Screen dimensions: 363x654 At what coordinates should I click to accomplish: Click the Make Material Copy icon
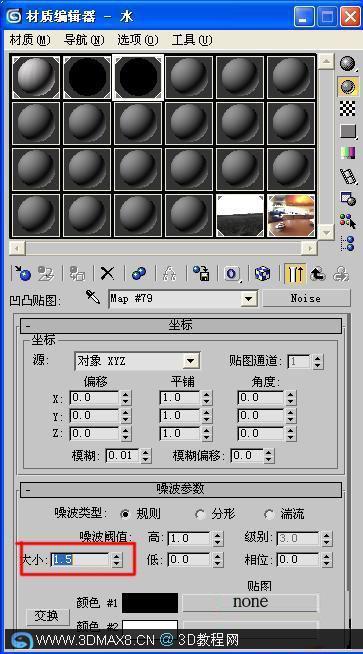(x=139, y=273)
